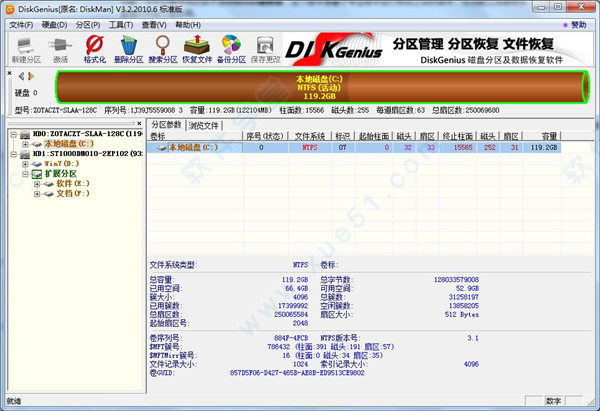
Task: Open the 硬盘(D) menu
Action: pyautogui.click(x=54, y=25)
